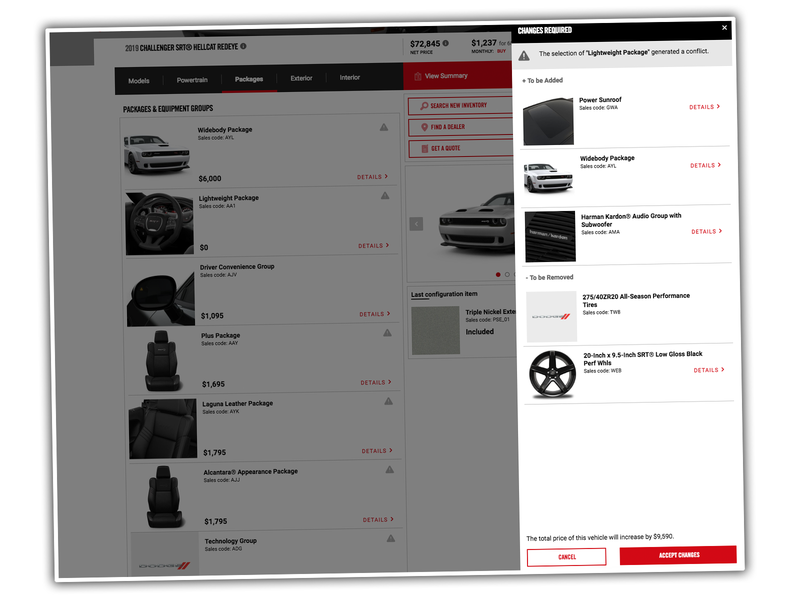The width and height of the screenshot is (800, 600).
Task: Click the "Driver Convenience Group" package name
Action: pos(237,267)
